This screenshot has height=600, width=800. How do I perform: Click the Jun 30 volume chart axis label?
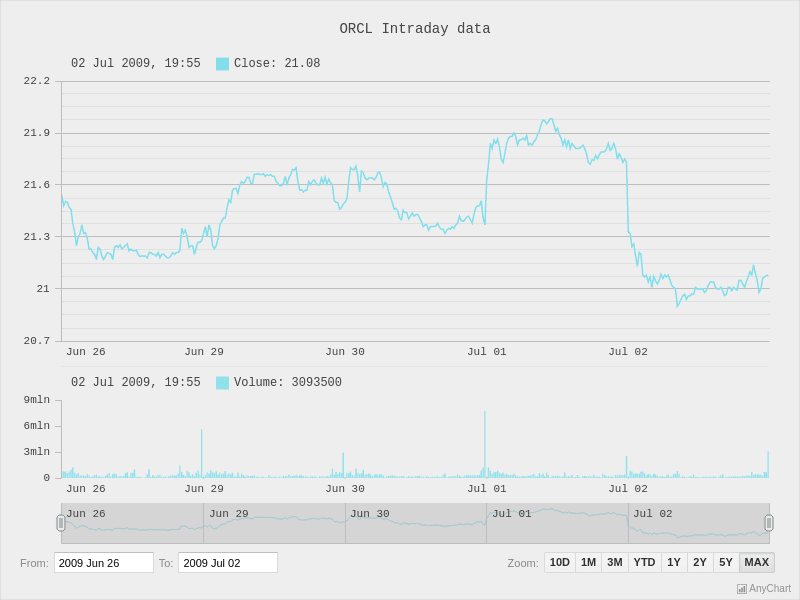[x=345, y=489]
